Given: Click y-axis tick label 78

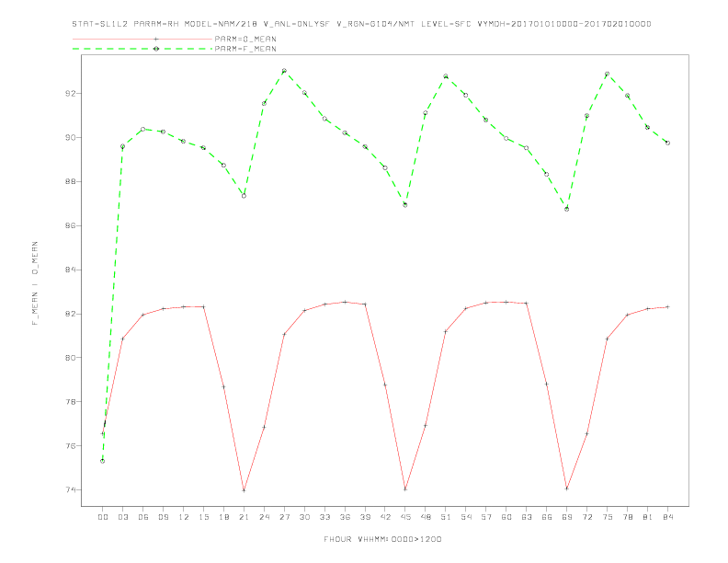Looking at the screenshot, I should (71, 402).
